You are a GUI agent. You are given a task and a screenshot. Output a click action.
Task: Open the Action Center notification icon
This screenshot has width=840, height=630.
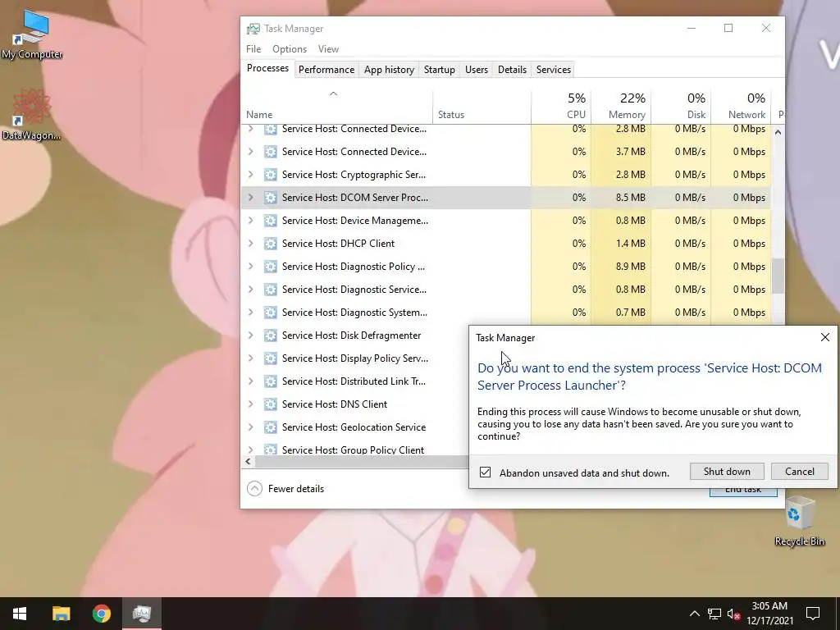pos(813,614)
